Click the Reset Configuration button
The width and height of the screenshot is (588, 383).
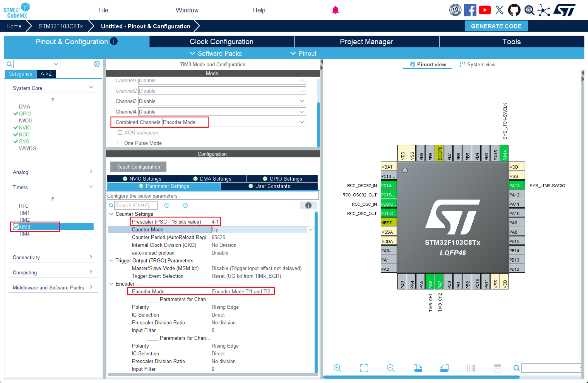pos(138,167)
